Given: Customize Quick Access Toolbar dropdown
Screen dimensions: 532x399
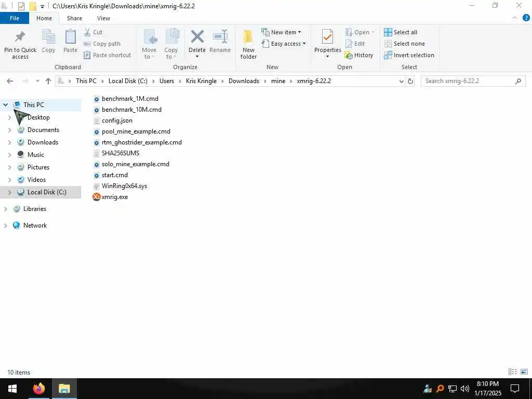Looking at the screenshot, I should coord(43,6).
